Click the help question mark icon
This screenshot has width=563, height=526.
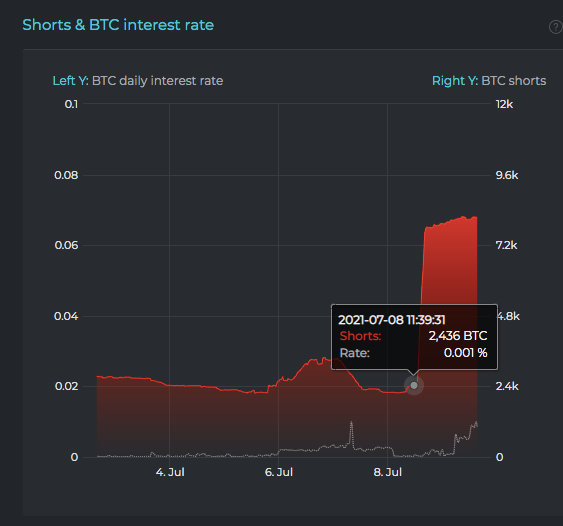pos(556,27)
